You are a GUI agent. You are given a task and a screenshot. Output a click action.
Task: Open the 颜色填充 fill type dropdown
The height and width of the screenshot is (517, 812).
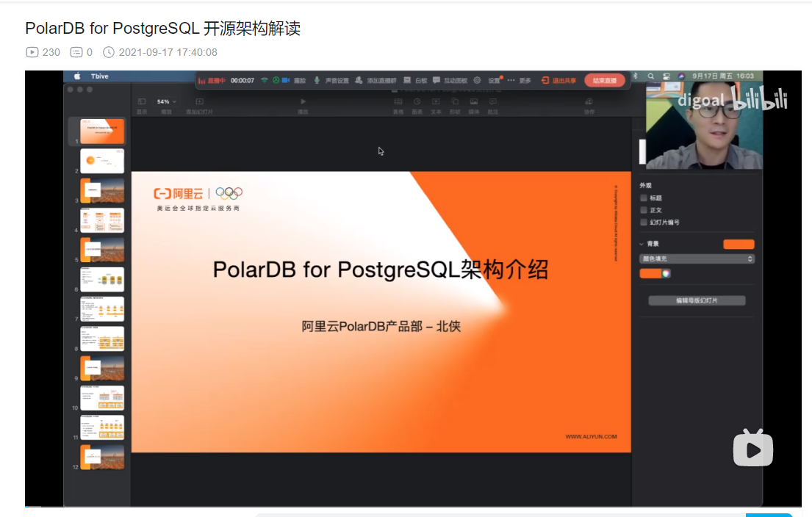tap(697, 258)
